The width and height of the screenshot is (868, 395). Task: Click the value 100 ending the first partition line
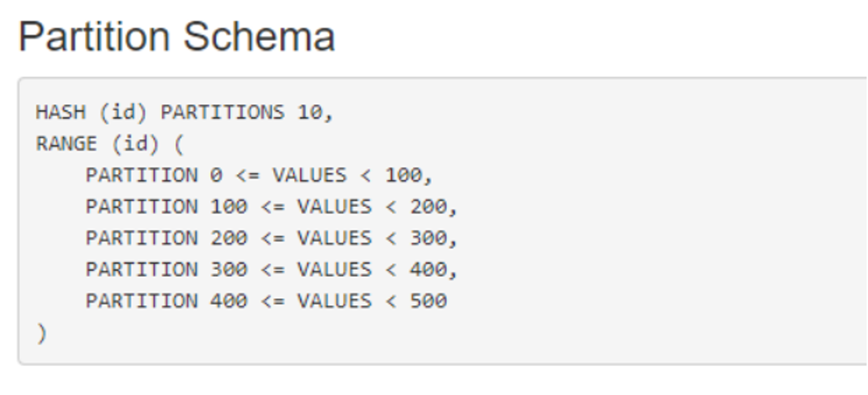[404, 175]
